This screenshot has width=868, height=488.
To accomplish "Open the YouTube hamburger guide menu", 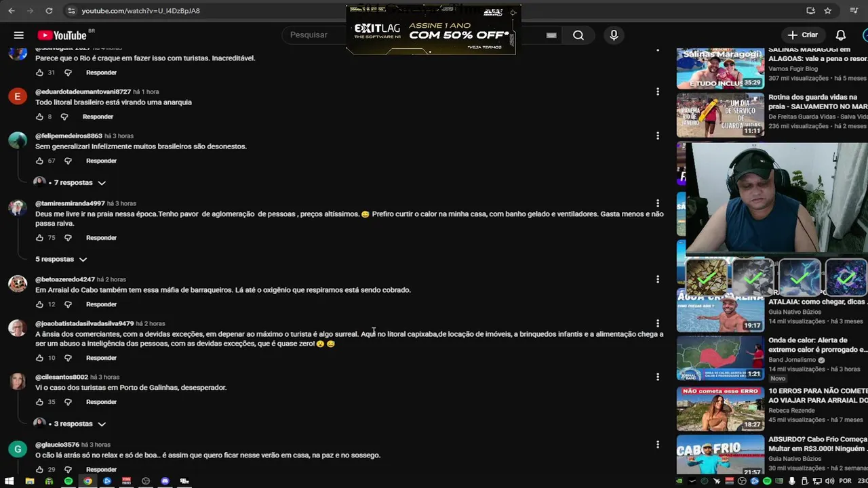I will [19, 35].
